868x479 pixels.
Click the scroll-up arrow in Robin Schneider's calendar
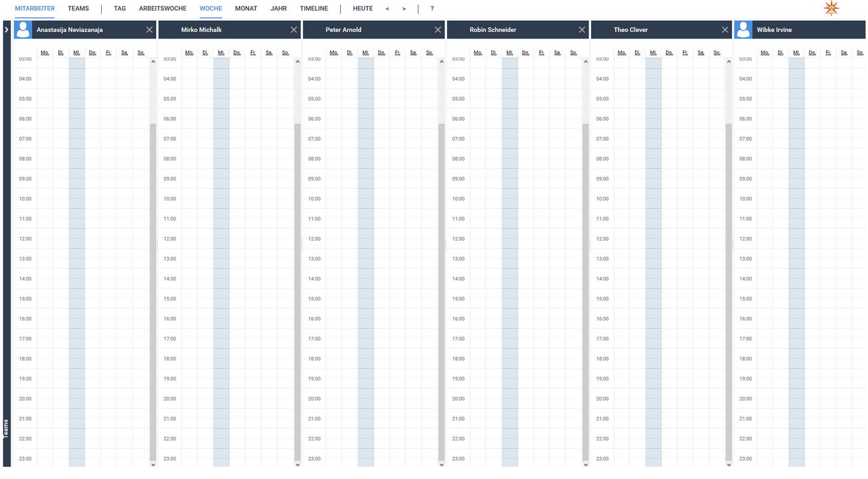585,61
